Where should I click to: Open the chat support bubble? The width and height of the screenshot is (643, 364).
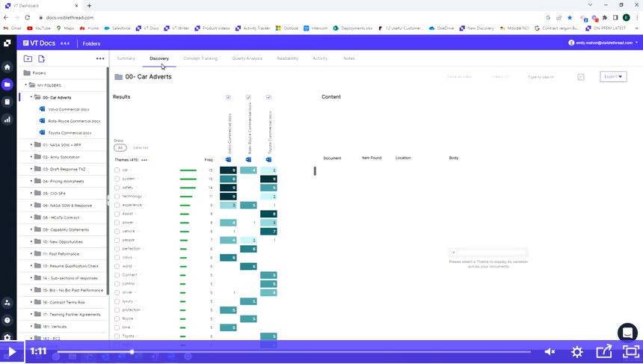pos(627,333)
